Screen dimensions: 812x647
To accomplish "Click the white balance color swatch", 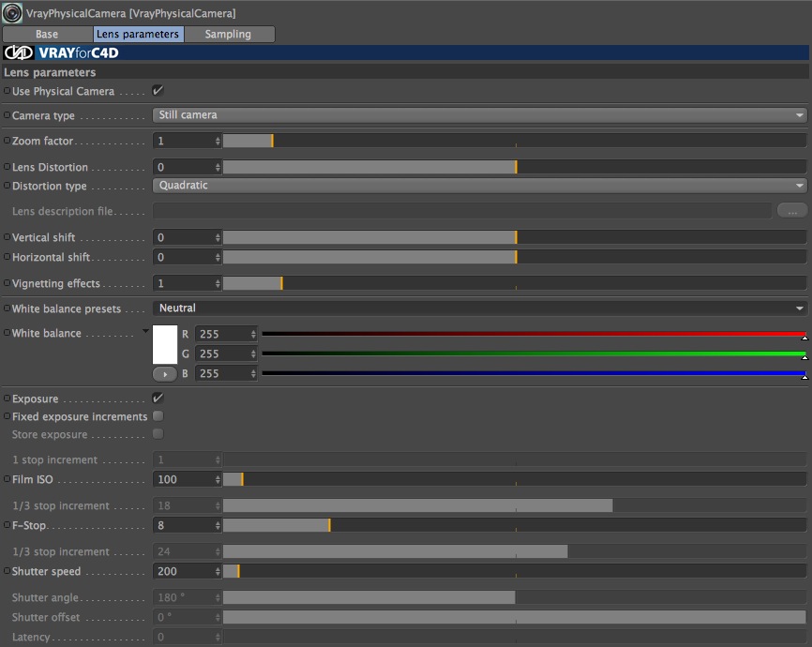I will pos(165,344).
